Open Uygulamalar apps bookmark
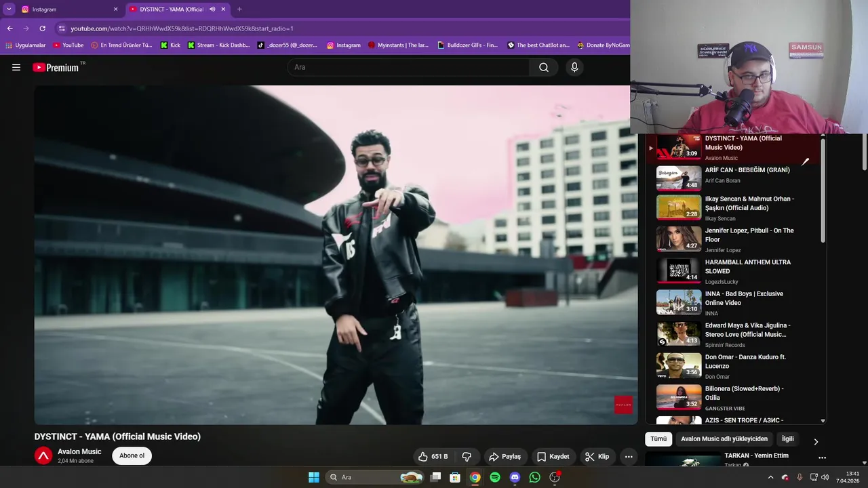868x488 pixels. tap(26, 45)
